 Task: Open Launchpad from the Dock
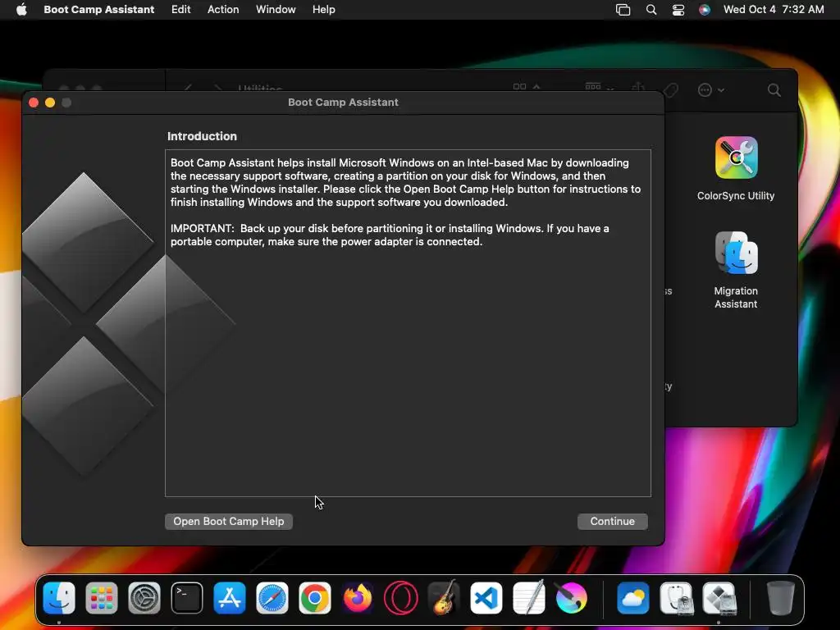(x=101, y=598)
